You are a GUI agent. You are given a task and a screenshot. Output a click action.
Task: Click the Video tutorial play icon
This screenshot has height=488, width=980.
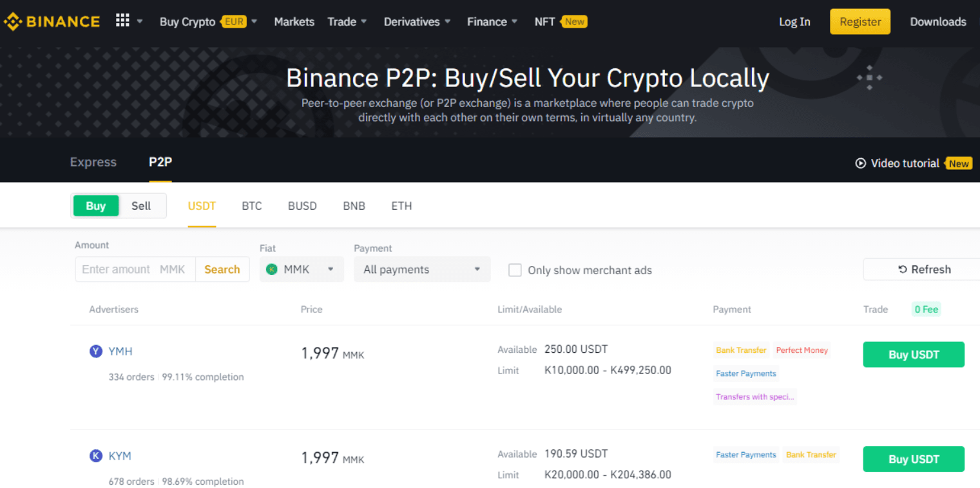(860, 164)
